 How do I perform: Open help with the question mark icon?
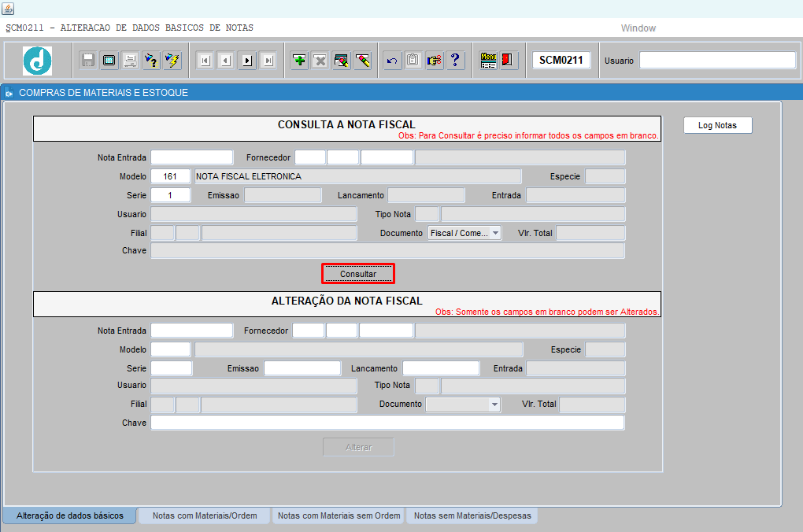pyautogui.click(x=456, y=61)
